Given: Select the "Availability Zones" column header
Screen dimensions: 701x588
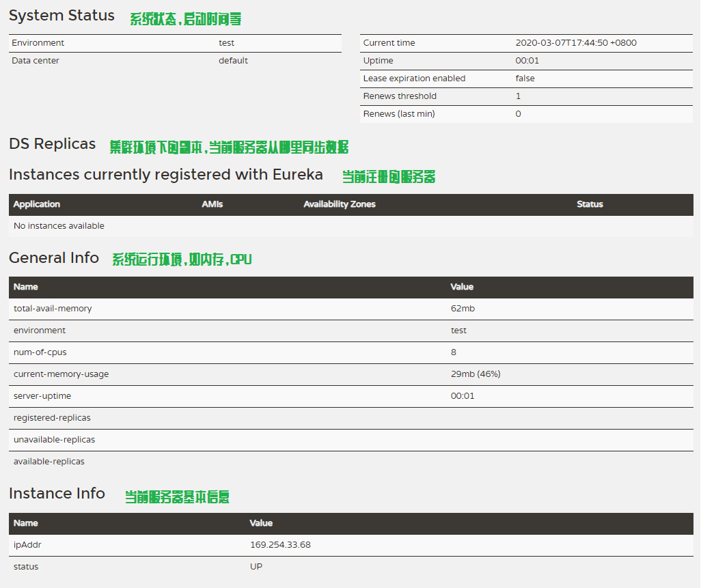Looking at the screenshot, I should coord(340,204).
